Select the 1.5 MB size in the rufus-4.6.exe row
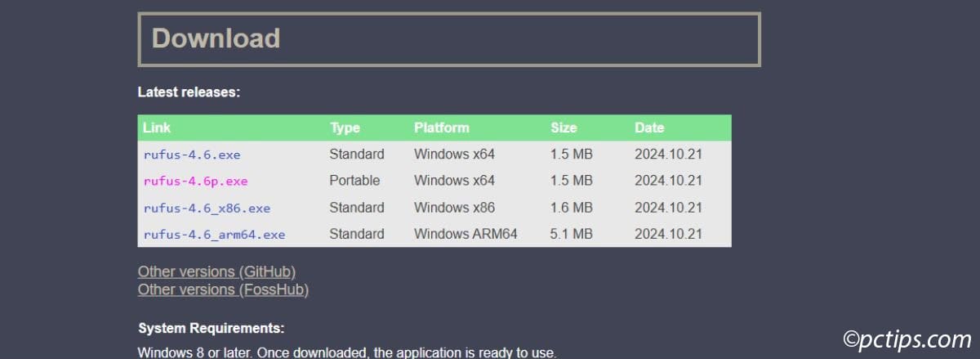The height and width of the screenshot is (359, 980). pos(572,154)
